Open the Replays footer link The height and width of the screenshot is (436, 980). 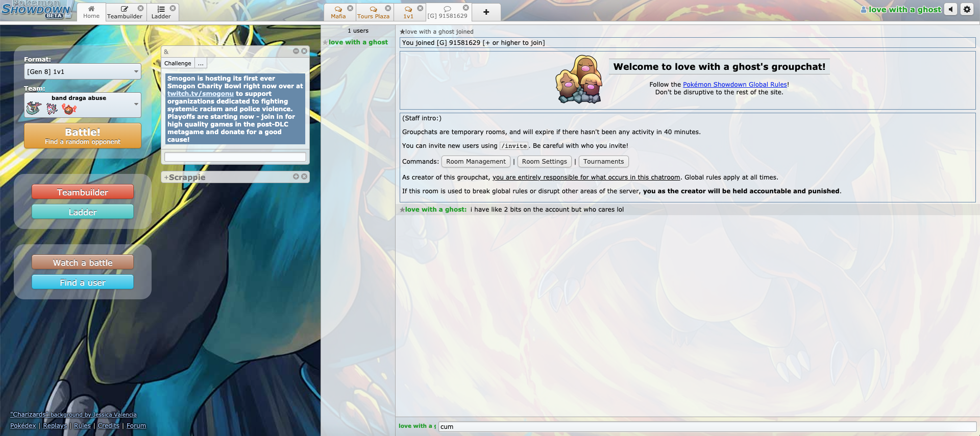point(55,426)
